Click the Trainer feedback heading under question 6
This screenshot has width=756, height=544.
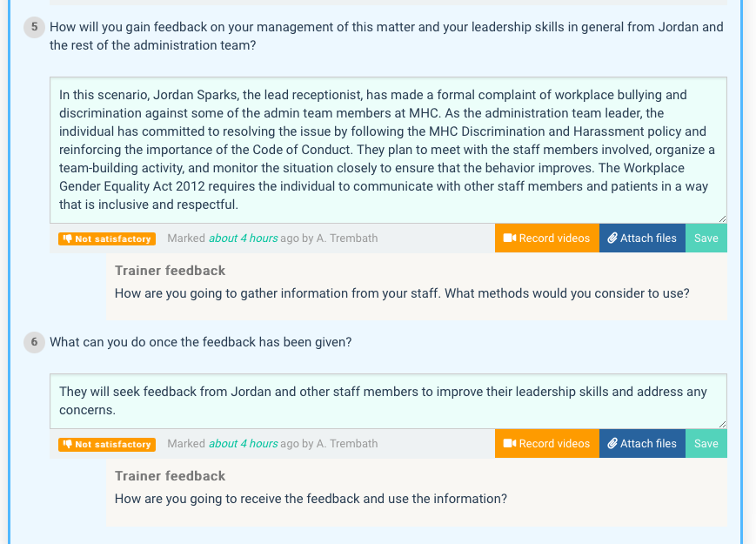tap(170, 476)
